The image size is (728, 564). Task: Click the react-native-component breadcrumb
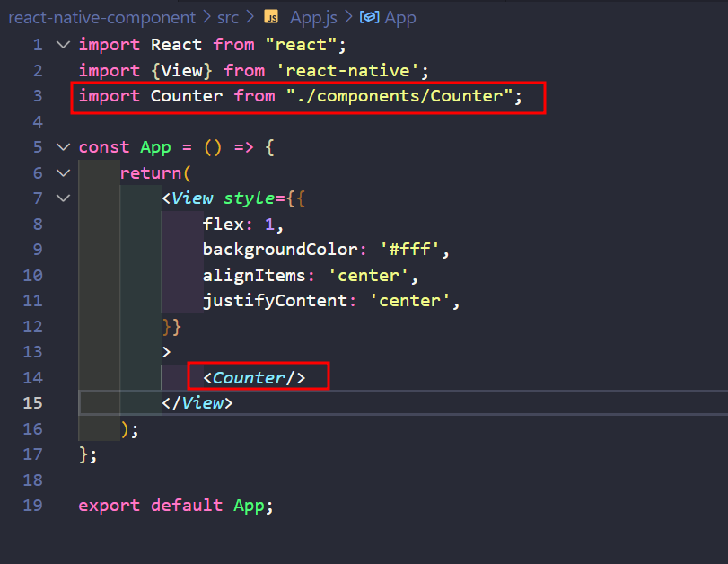tap(101, 18)
